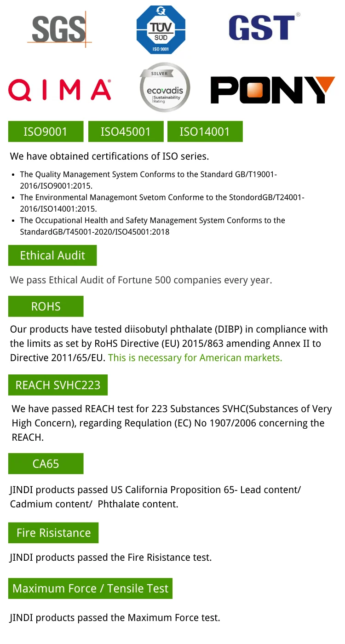The height and width of the screenshot is (644, 345).
Task: Click the Quality Management System bullet text
Action: (148, 180)
